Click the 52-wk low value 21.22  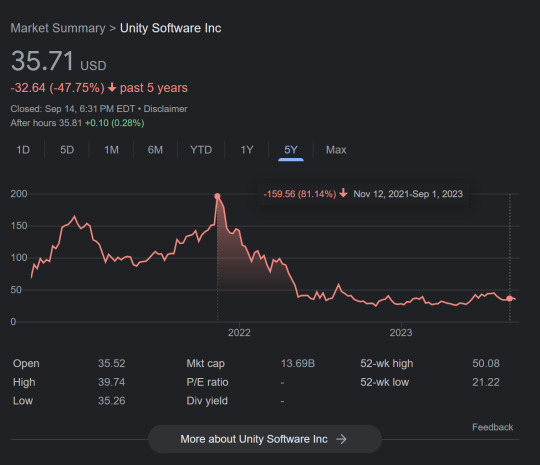pyautogui.click(x=486, y=382)
